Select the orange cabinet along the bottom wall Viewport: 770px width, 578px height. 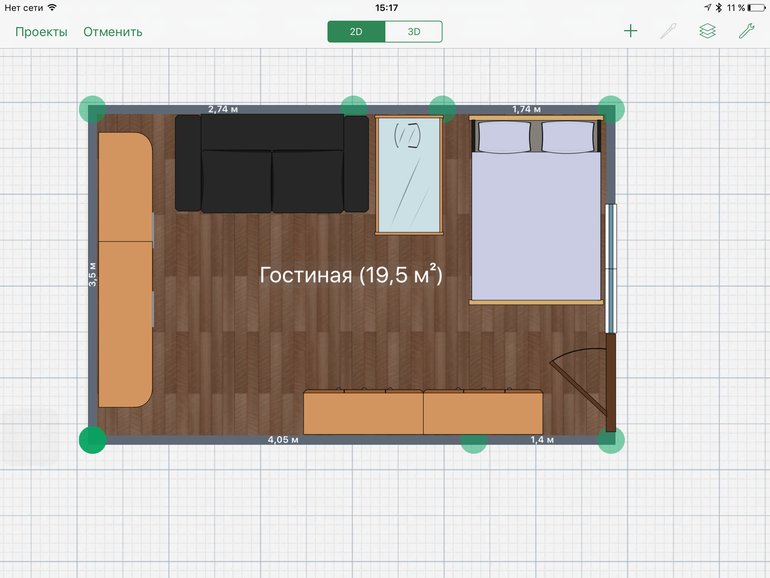pyautogui.click(x=423, y=413)
